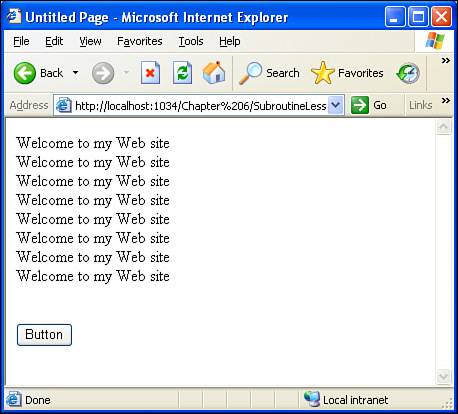Stop loading with the red X icon
This screenshot has height=414, width=458.
click(150, 73)
